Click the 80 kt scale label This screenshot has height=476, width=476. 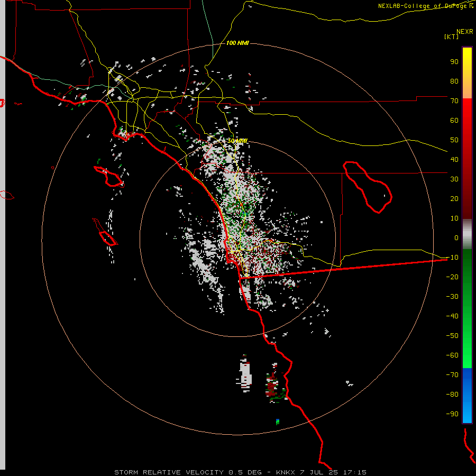tap(454, 81)
